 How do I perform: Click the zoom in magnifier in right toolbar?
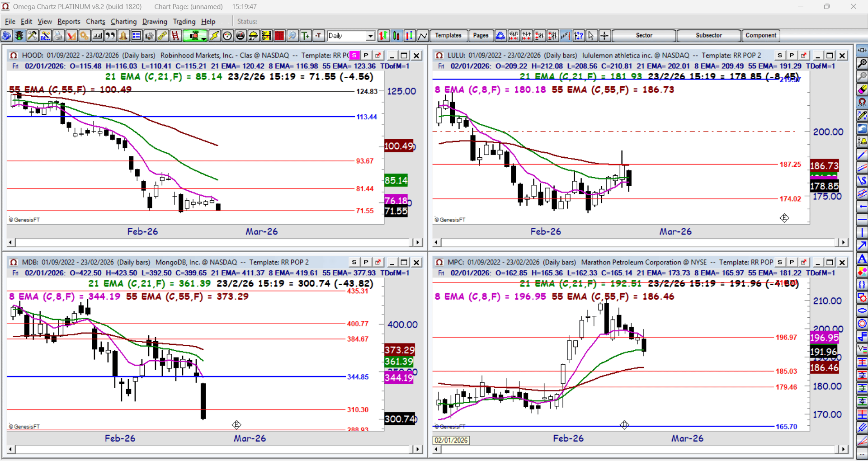tap(862, 63)
